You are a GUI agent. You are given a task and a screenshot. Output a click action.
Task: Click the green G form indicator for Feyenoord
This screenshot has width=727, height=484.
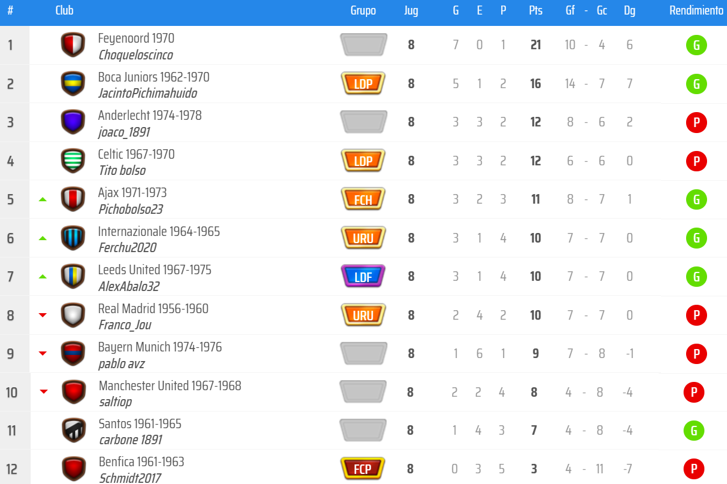click(696, 45)
